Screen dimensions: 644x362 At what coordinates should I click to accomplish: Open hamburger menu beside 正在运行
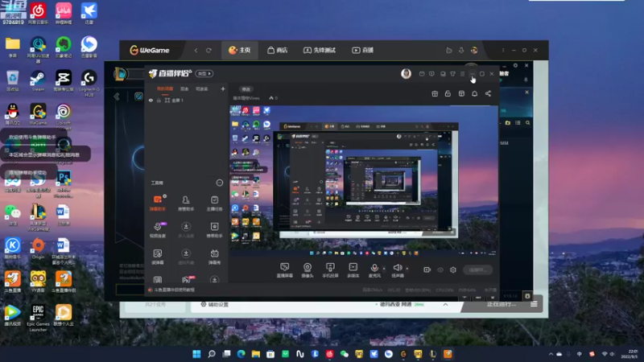coord(534,304)
